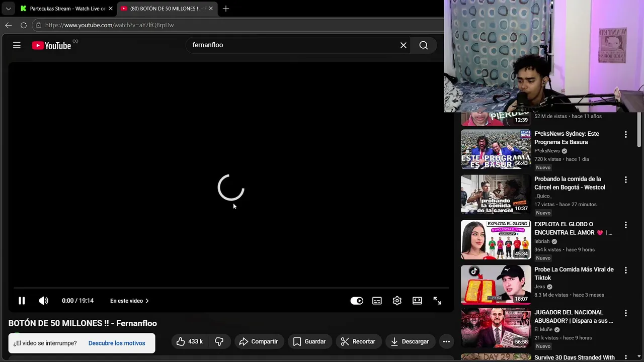Viewport: 644px width, 362px height.
Task: Open 'Descubre los motivos' link
Action: pos(117,343)
